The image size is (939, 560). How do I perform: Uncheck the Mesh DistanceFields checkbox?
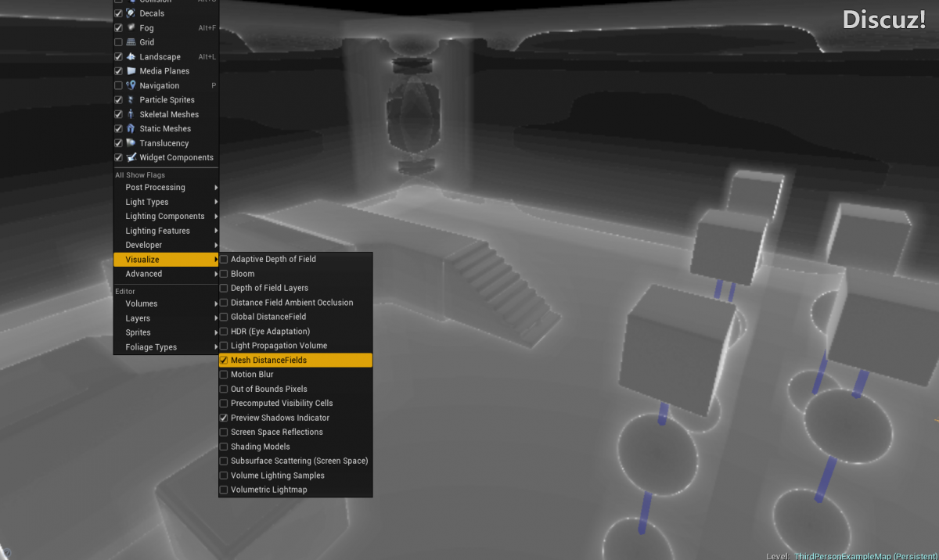pyautogui.click(x=224, y=361)
